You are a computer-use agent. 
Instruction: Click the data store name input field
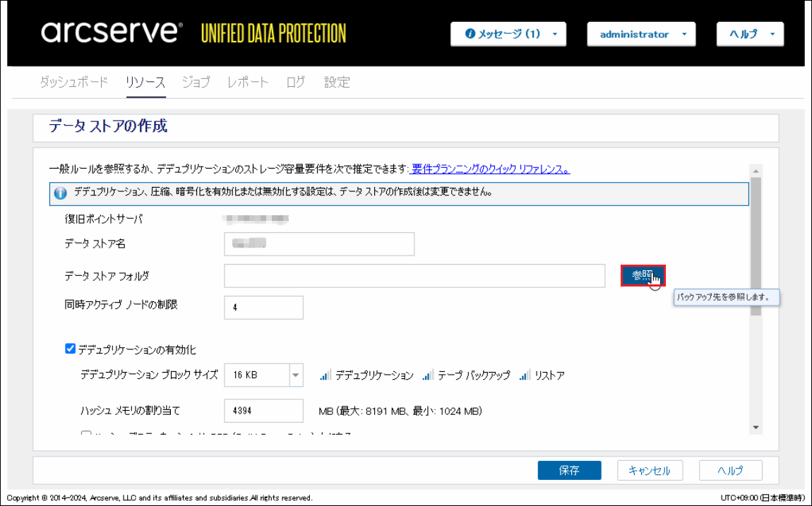click(x=319, y=243)
